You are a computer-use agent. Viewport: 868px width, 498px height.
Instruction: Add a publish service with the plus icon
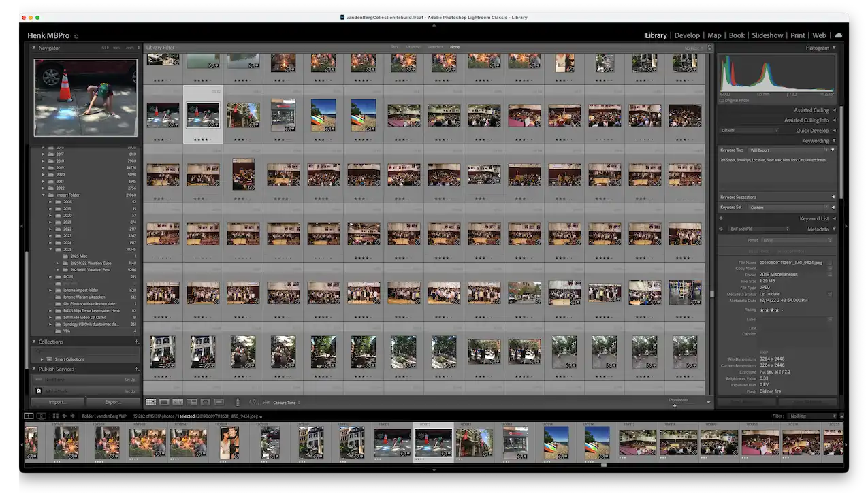click(137, 369)
